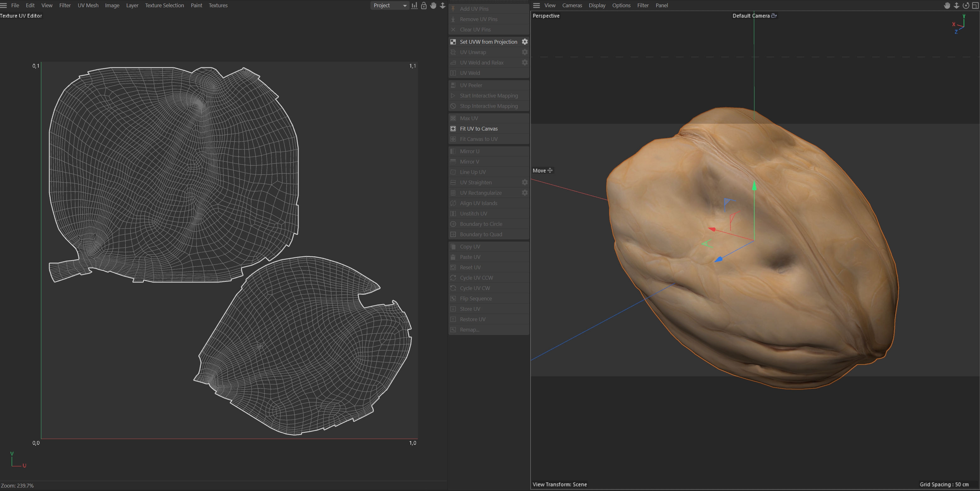Image resolution: width=980 pixels, height=491 pixels.
Task: Open the Cameras menu in viewport
Action: point(572,5)
